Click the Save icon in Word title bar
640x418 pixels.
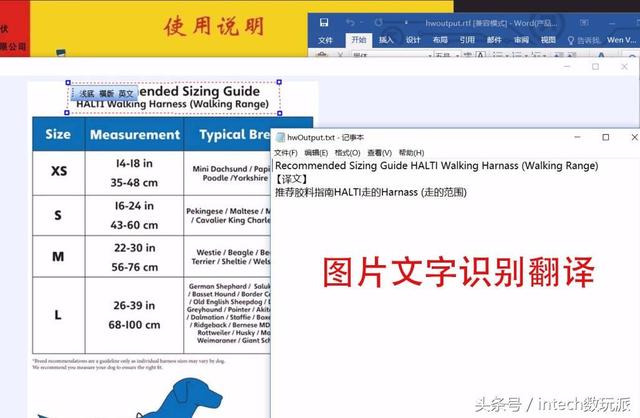tap(324, 22)
